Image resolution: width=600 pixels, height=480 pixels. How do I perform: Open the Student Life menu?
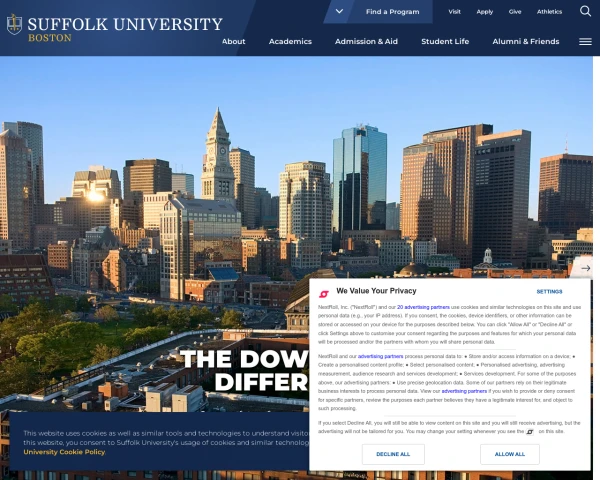pyautogui.click(x=445, y=41)
